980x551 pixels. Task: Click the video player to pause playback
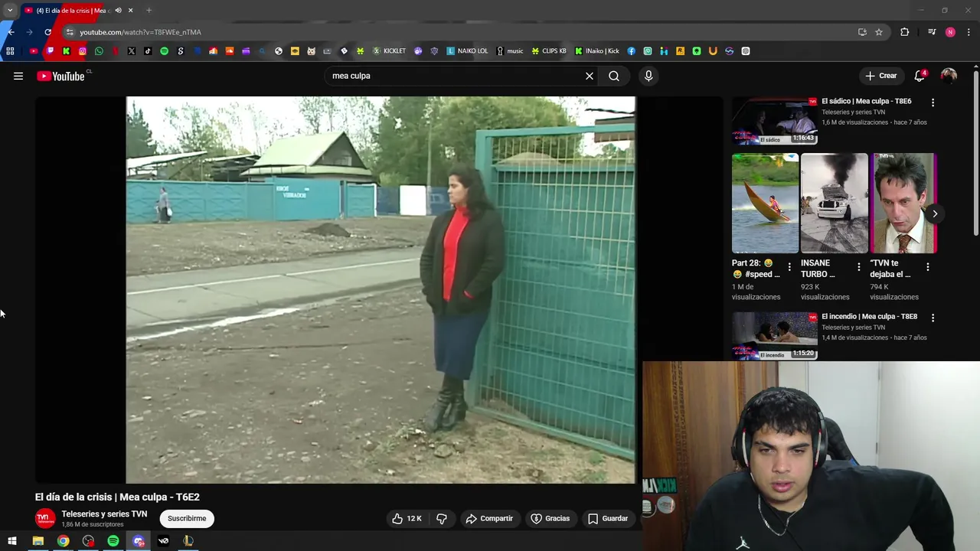(x=381, y=289)
